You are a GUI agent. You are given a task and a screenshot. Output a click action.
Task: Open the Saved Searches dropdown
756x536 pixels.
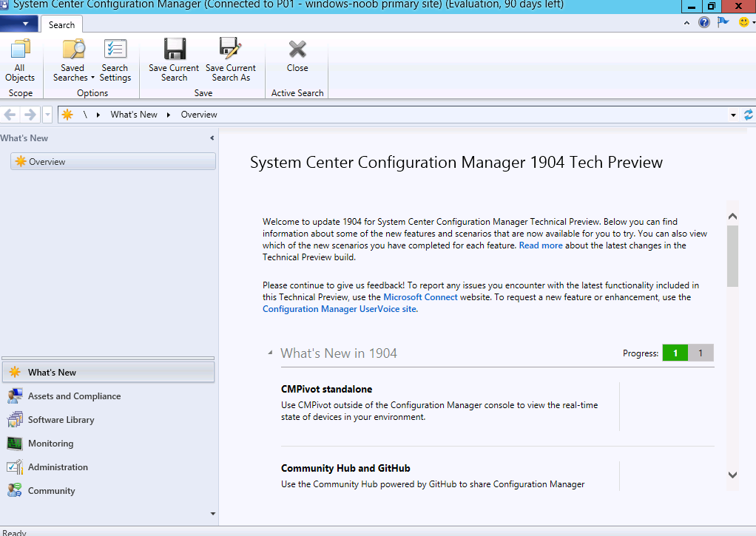(73, 60)
